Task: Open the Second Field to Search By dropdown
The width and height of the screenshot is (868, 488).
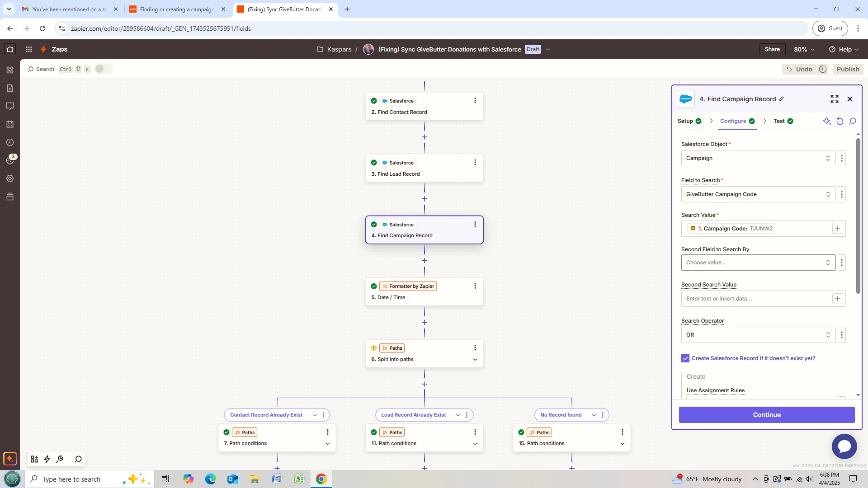Action: pos(758,263)
